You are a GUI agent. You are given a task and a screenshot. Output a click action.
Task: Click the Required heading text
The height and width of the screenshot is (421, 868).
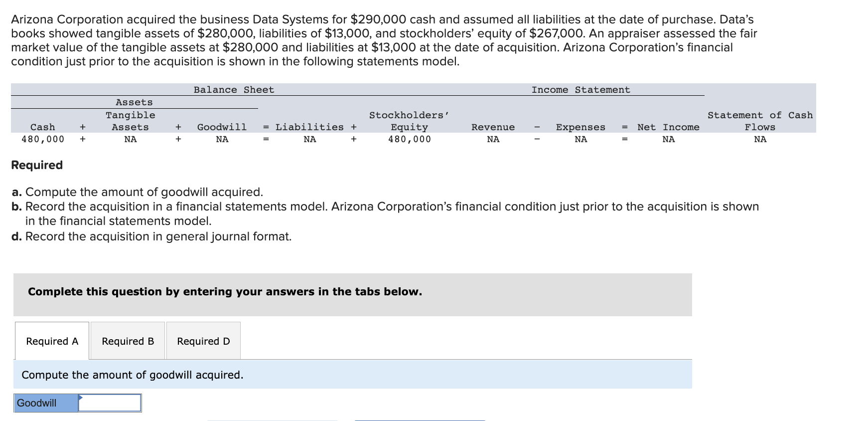(x=37, y=165)
